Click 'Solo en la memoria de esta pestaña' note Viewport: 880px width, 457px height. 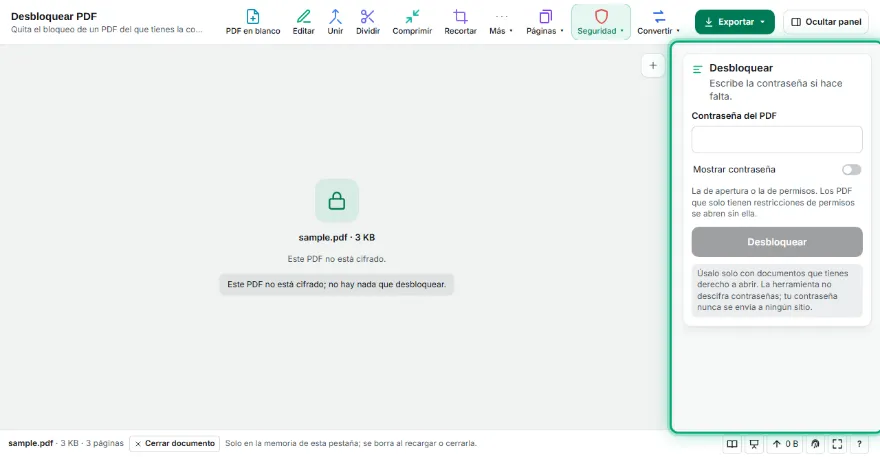(x=292, y=444)
